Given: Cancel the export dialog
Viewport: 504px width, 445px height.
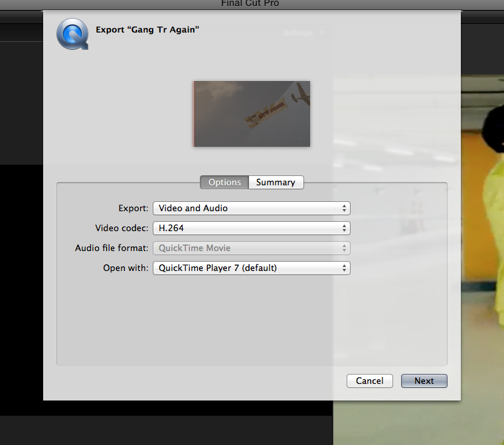Looking at the screenshot, I should [x=370, y=381].
